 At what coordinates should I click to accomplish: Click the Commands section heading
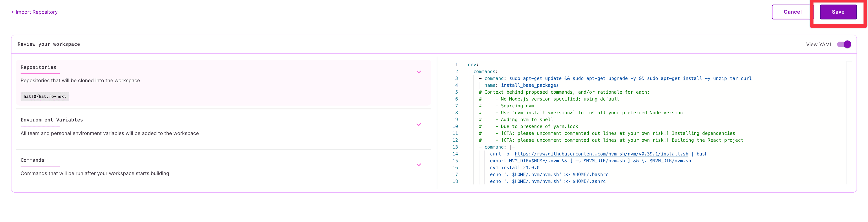32,160
